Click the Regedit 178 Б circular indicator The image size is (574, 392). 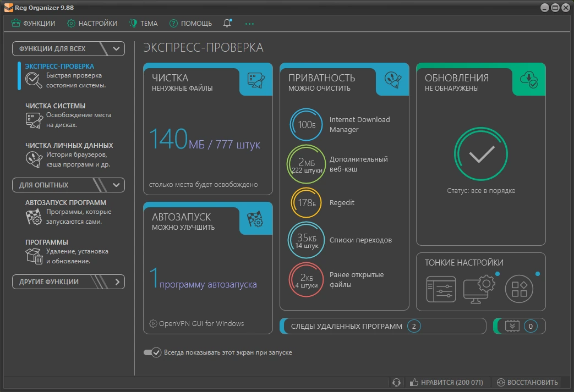click(x=306, y=202)
